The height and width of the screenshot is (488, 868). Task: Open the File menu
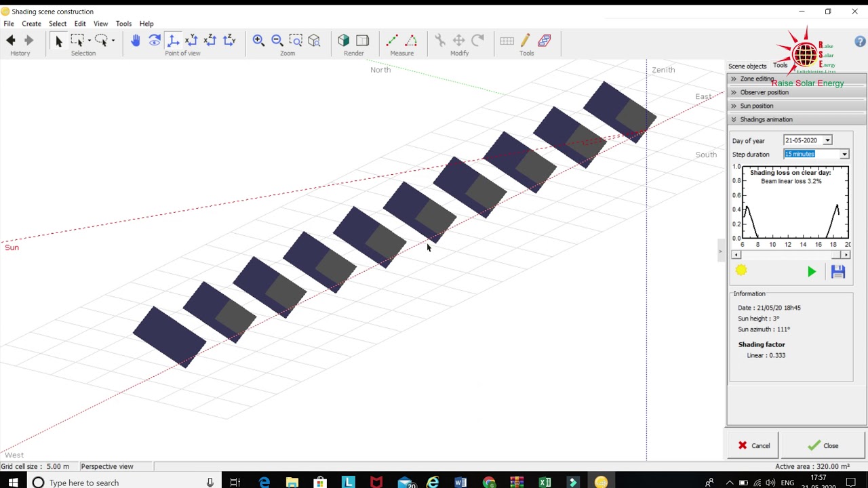click(9, 24)
